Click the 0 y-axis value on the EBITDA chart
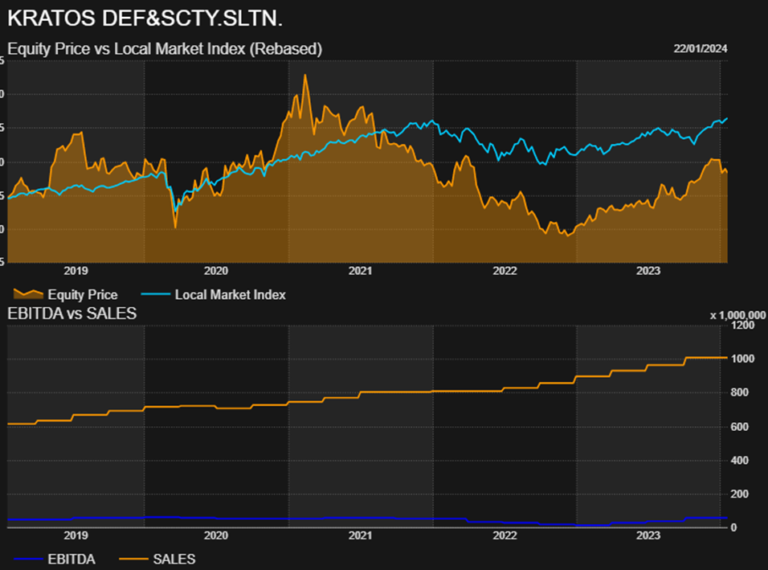The height and width of the screenshot is (570, 768). click(x=734, y=528)
